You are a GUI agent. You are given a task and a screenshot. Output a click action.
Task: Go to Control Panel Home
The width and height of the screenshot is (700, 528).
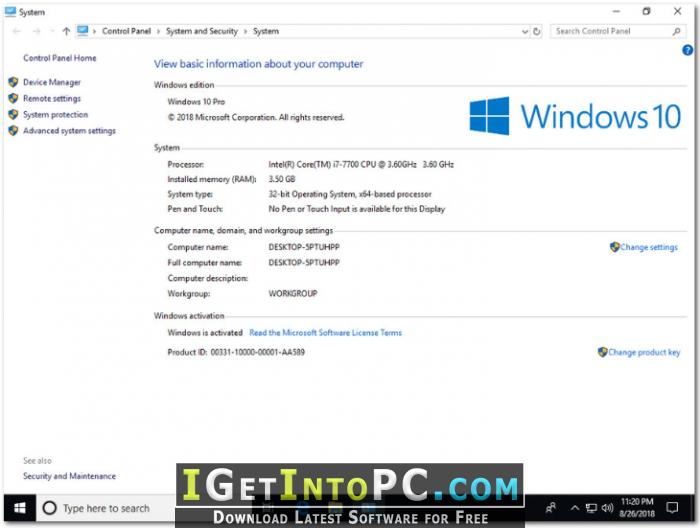point(59,58)
